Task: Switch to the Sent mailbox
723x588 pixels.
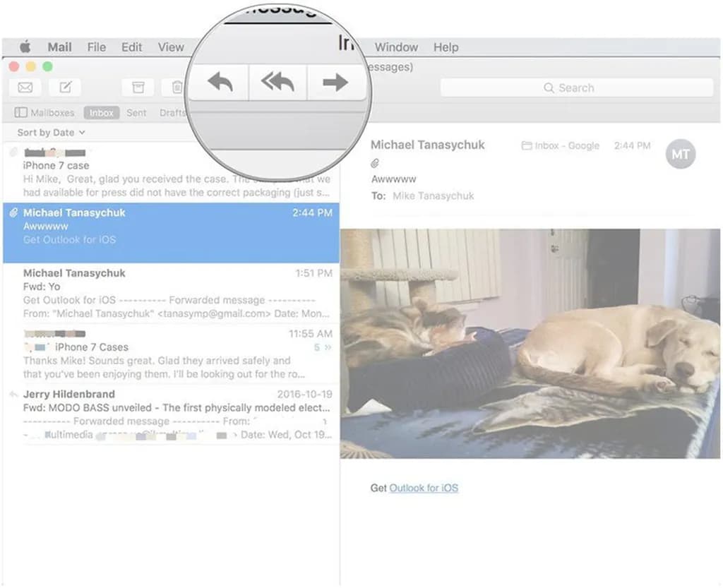Action: (x=136, y=113)
